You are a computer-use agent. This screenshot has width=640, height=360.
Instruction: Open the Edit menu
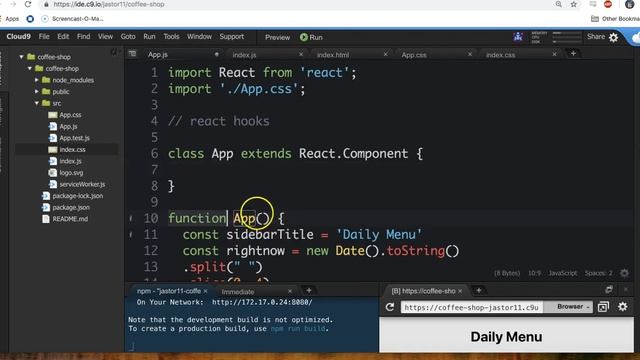pos(63,36)
